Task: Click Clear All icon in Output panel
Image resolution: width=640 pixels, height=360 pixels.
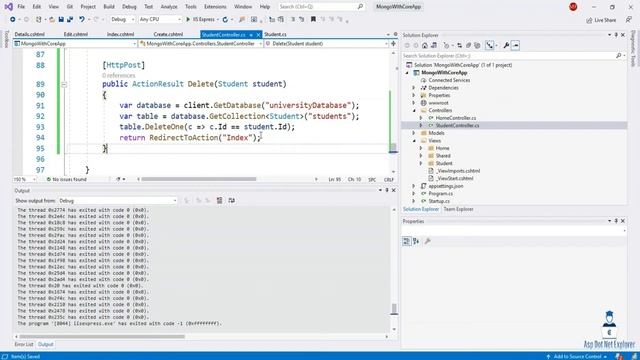Action: tap(219, 200)
